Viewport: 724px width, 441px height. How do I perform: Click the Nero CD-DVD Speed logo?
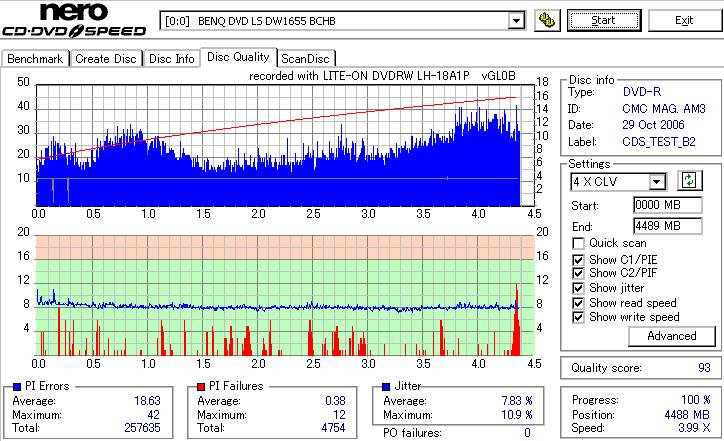pos(74,19)
